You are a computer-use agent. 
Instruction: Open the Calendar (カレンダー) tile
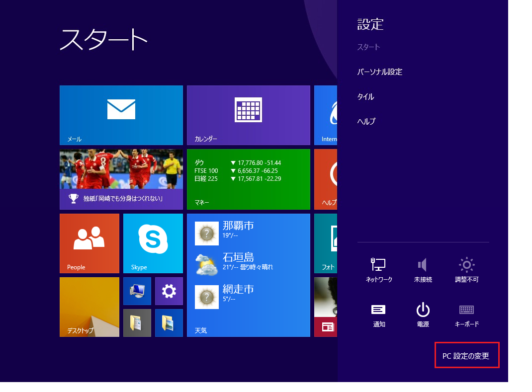[x=249, y=115]
